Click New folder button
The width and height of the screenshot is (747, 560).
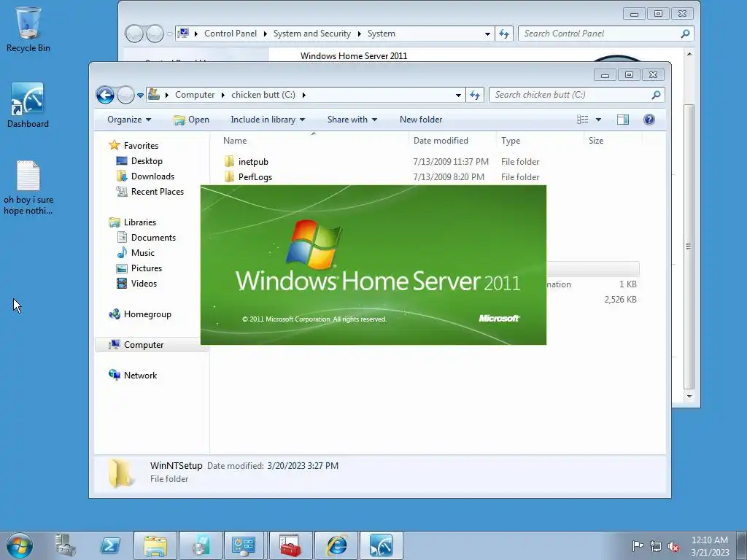point(421,120)
